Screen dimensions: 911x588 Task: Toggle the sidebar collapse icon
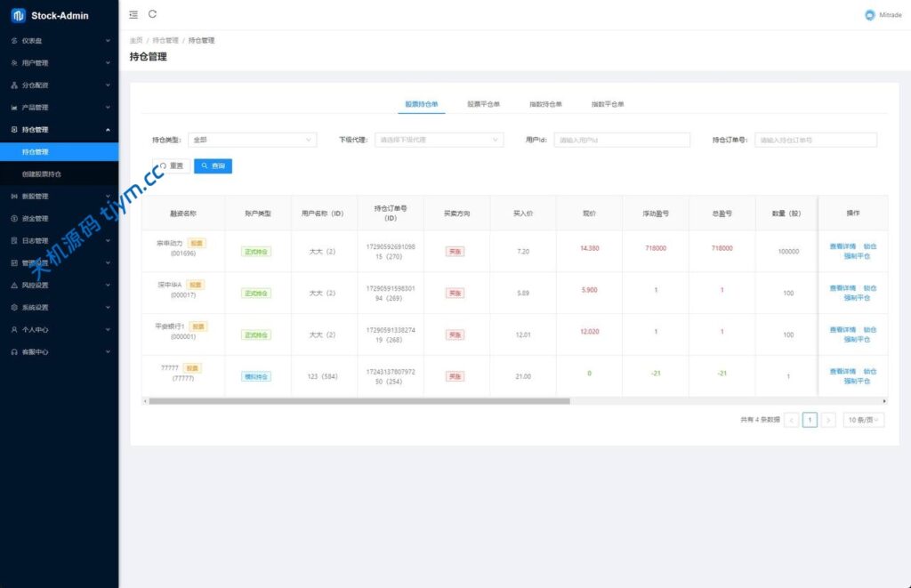(x=133, y=14)
